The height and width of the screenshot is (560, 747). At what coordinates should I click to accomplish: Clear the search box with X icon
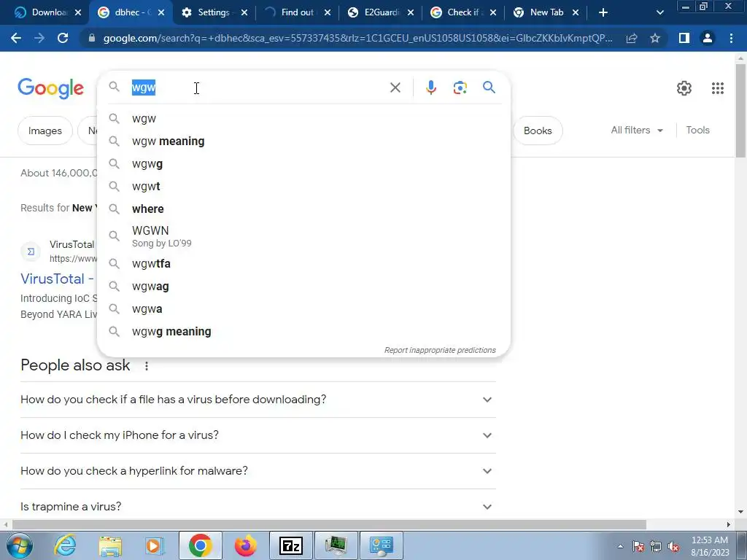tap(395, 87)
